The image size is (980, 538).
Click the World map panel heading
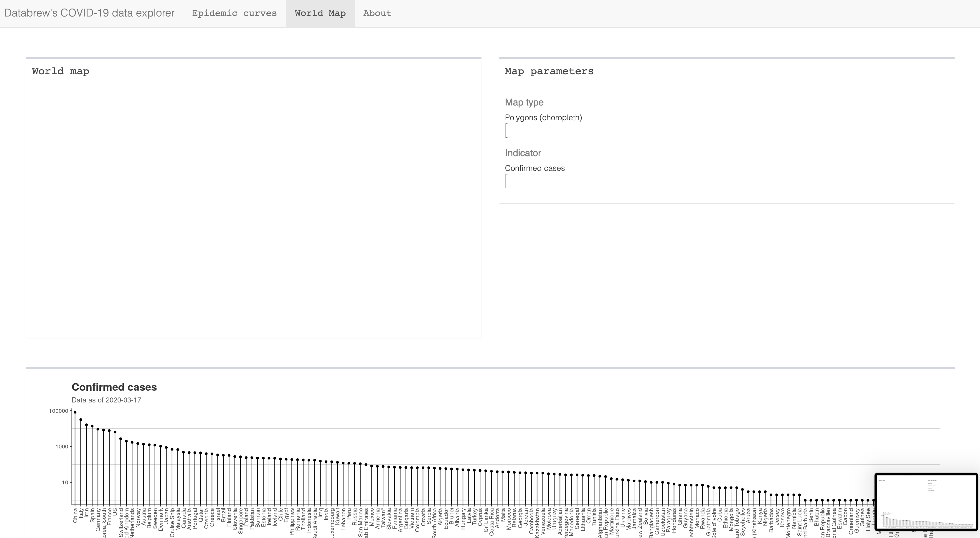[x=60, y=72]
